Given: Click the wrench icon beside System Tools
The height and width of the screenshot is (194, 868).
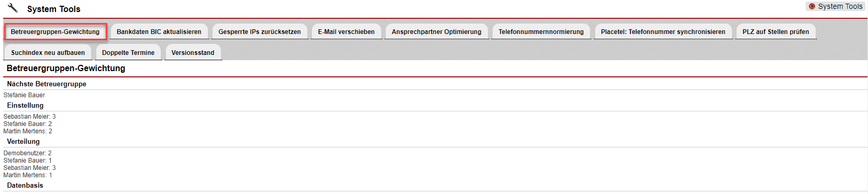Looking at the screenshot, I should (13, 8).
